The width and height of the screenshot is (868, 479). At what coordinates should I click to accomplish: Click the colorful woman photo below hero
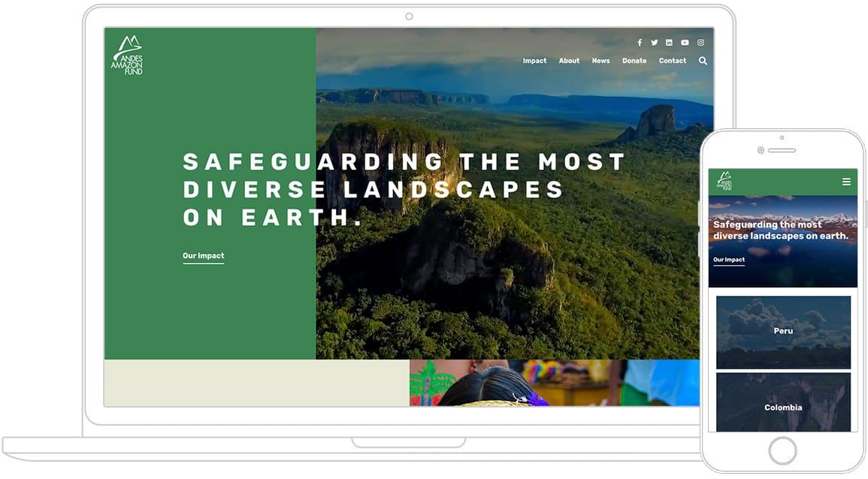point(554,383)
